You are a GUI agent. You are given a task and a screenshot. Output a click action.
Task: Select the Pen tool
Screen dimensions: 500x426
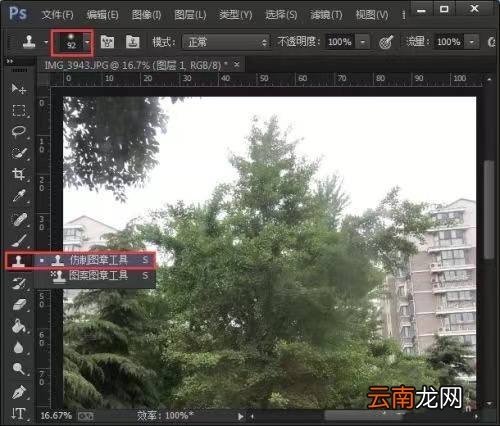point(18,393)
